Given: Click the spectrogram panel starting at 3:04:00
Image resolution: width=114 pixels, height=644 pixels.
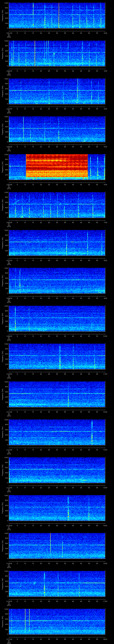Looking at the screenshot, I should [x=57, y=129].
